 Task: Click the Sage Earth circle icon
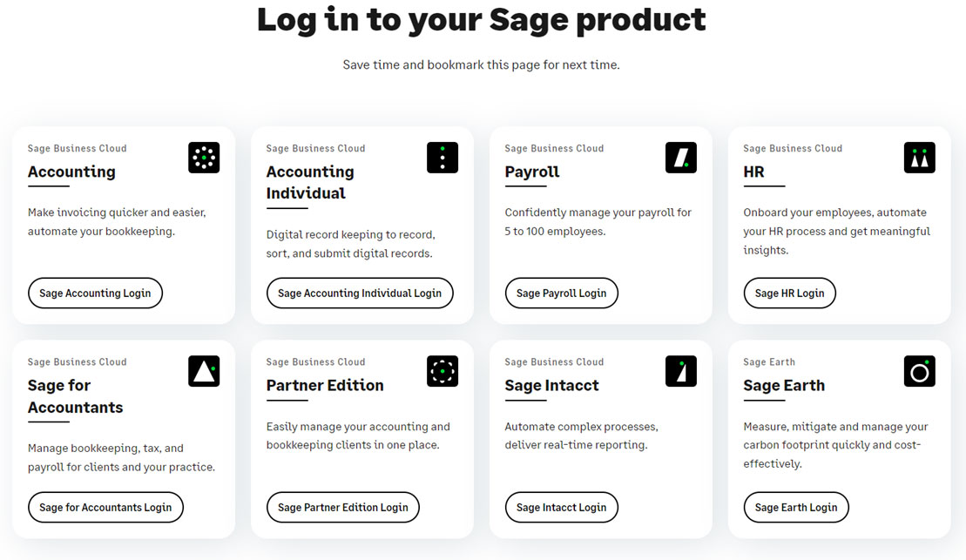(x=920, y=371)
